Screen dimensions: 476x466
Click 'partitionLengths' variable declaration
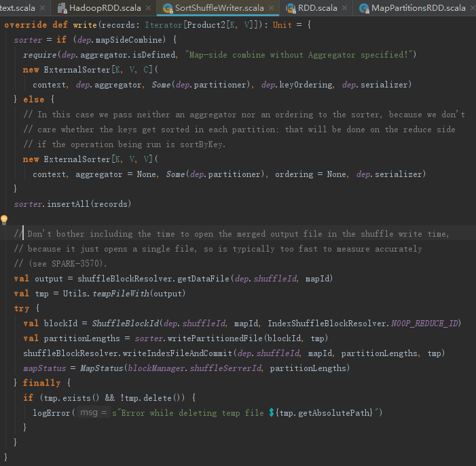[81, 338]
